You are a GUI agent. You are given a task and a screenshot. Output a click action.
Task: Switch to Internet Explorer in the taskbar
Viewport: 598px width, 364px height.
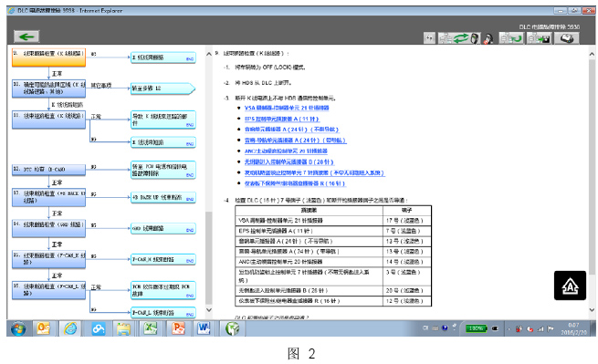click(70, 328)
